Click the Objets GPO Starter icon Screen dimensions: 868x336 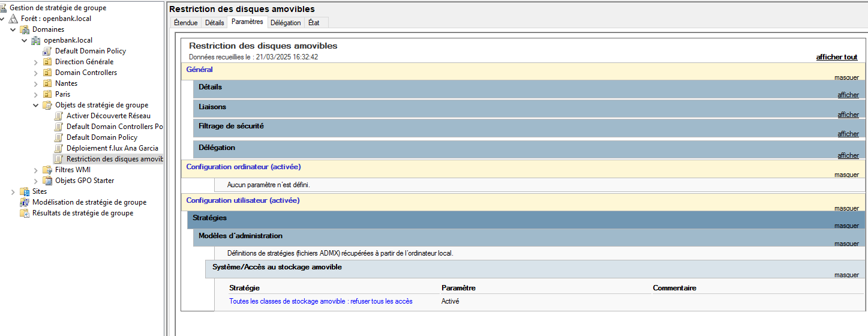point(47,181)
